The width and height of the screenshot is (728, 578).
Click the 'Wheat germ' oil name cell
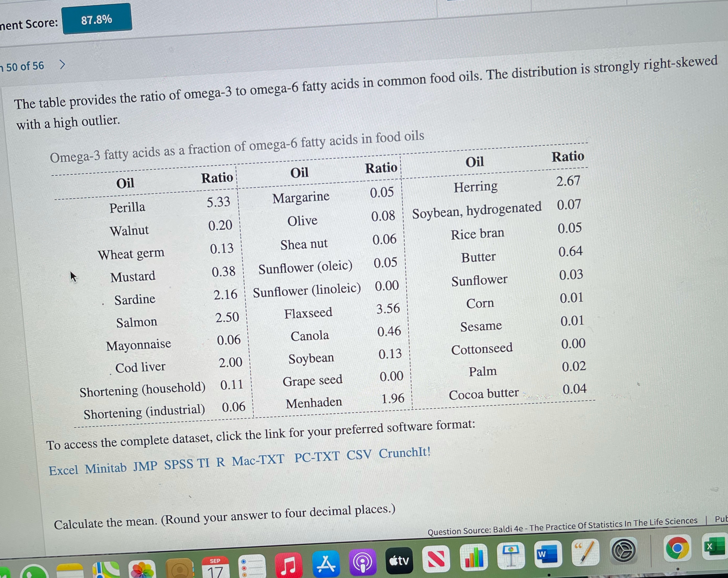[131, 254]
